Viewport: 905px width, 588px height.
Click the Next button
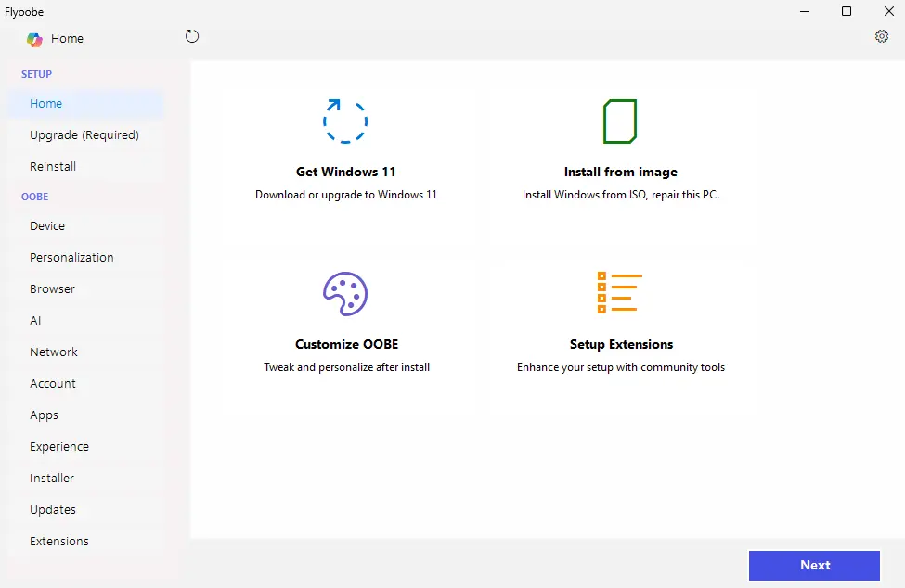pyautogui.click(x=814, y=566)
